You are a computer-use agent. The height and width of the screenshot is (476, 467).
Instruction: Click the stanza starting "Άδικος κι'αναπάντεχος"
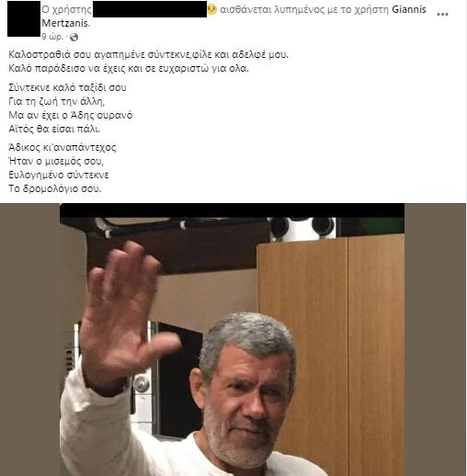coord(63,168)
